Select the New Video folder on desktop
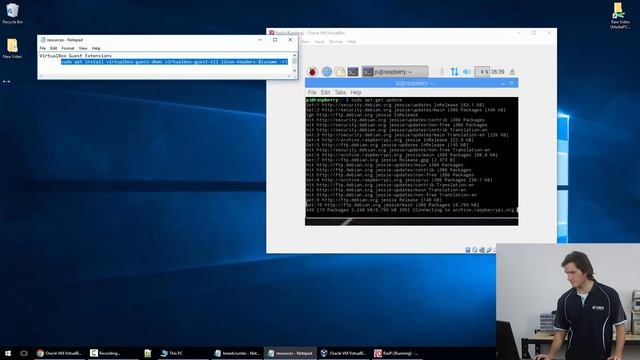 pyautogui.click(x=12, y=48)
